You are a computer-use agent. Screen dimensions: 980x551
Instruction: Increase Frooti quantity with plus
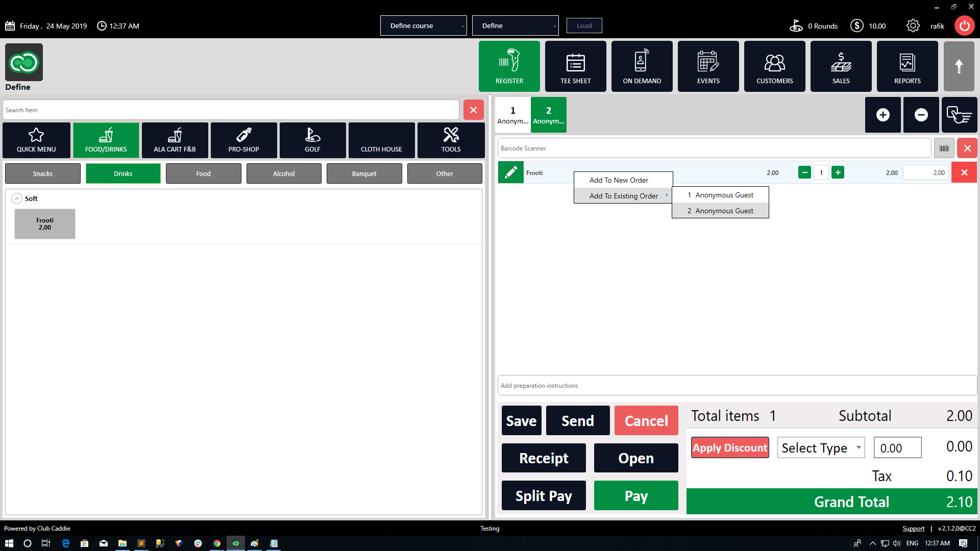click(x=838, y=172)
